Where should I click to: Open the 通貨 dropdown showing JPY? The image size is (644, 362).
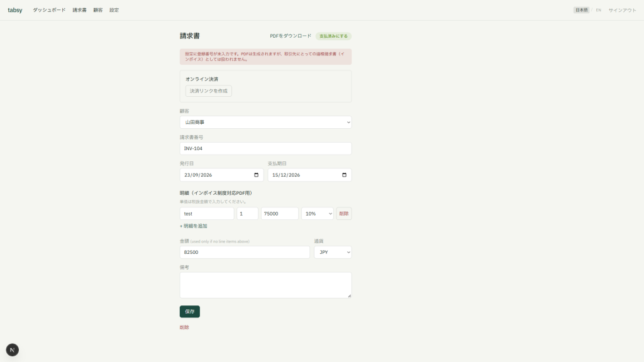[x=333, y=252]
